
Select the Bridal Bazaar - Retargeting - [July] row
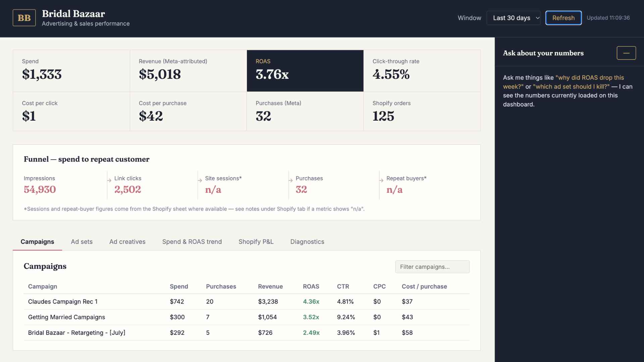(x=247, y=333)
